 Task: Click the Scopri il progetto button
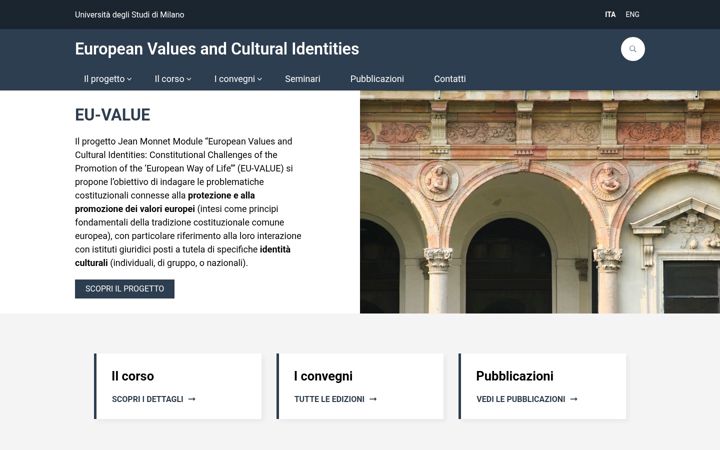tap(124, 289)
